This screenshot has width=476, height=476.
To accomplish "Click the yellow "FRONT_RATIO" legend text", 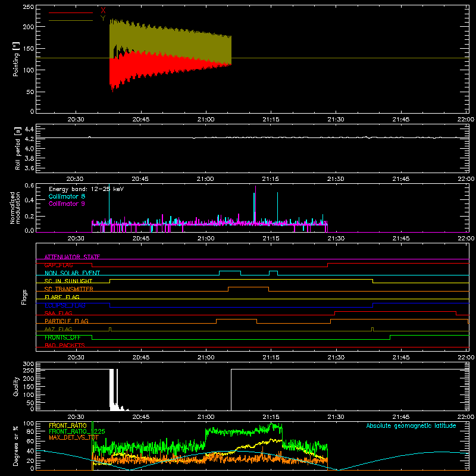I will tap(68, 425).
